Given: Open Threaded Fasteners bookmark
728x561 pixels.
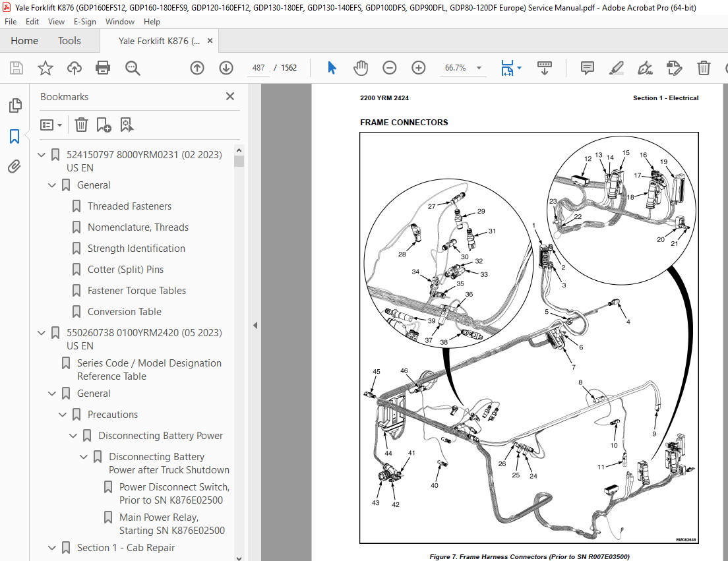Looking at the screenshot, I should 129,206.
